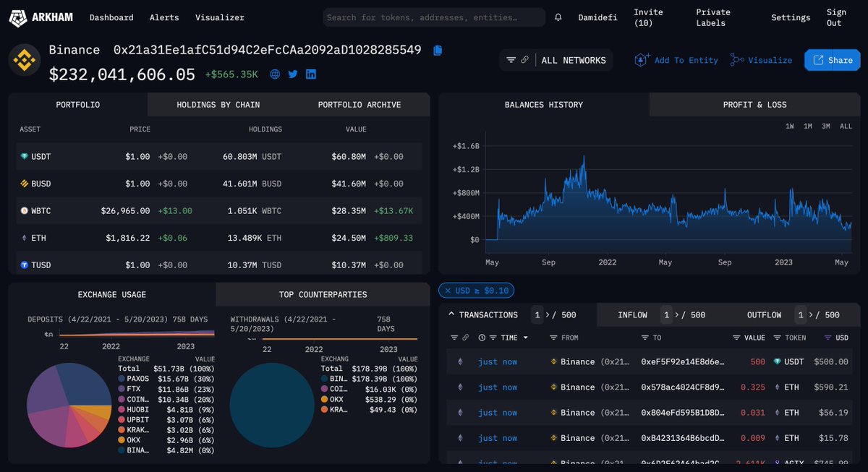The width and height of the screenshot is (868, 472).
Task: Click the filter icon on the TO column
Action: point(645,338)
